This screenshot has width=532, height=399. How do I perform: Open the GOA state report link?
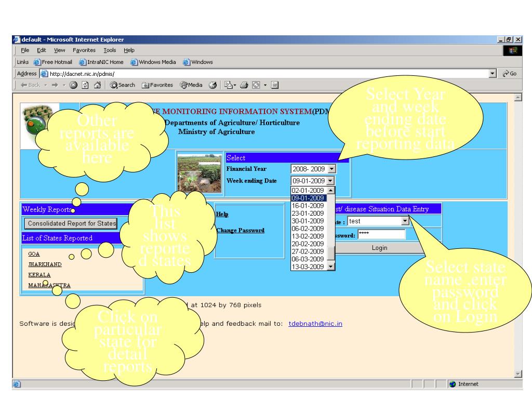click(34, 254)
